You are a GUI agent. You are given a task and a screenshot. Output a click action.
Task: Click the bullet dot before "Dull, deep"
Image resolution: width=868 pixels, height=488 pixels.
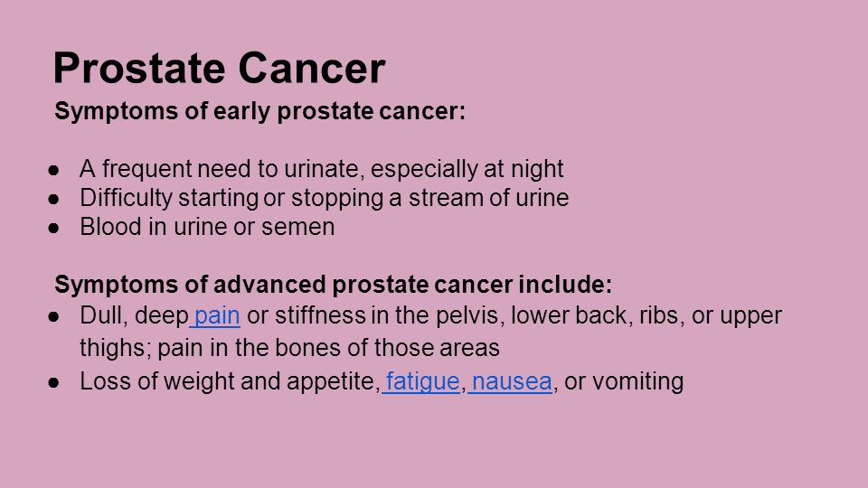coord(53,317)
